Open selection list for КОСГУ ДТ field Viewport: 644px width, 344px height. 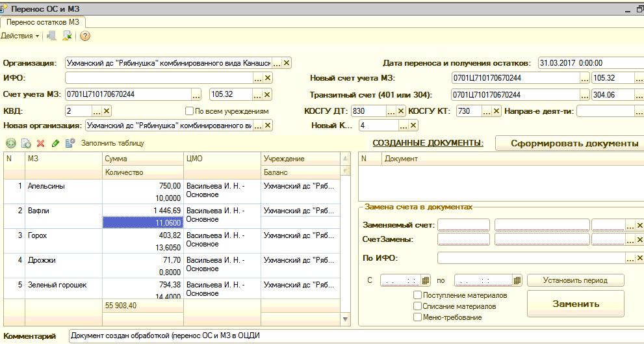tap(391, 111)
